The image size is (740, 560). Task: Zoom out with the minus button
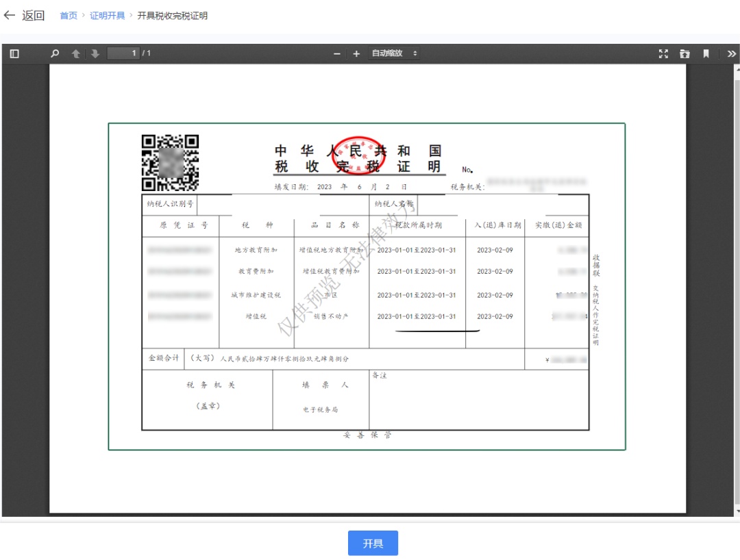click(x=336, y=53)
